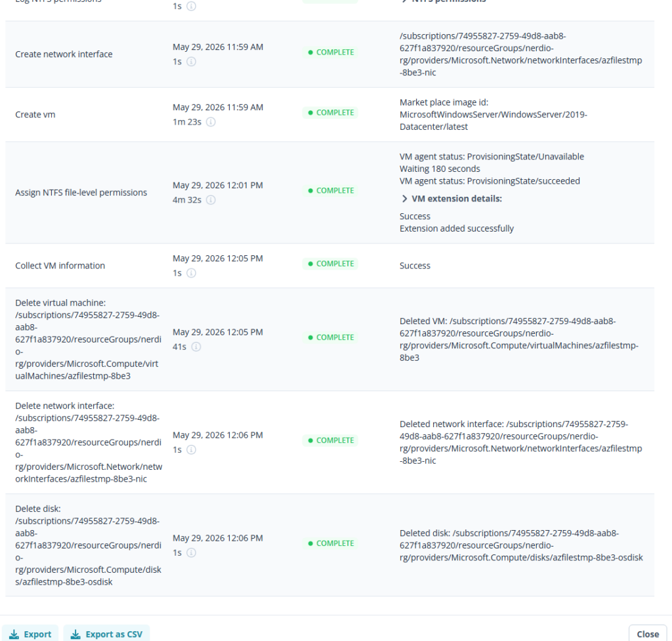Viewport: 672px width, 641px height.
Task: Click Create vm timestamp May 29, 11:59 AM
Action: (x=218, y=108)
